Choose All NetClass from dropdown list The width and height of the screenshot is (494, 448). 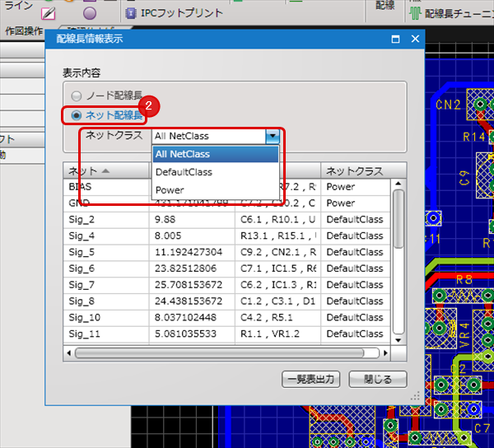point(216,154)
